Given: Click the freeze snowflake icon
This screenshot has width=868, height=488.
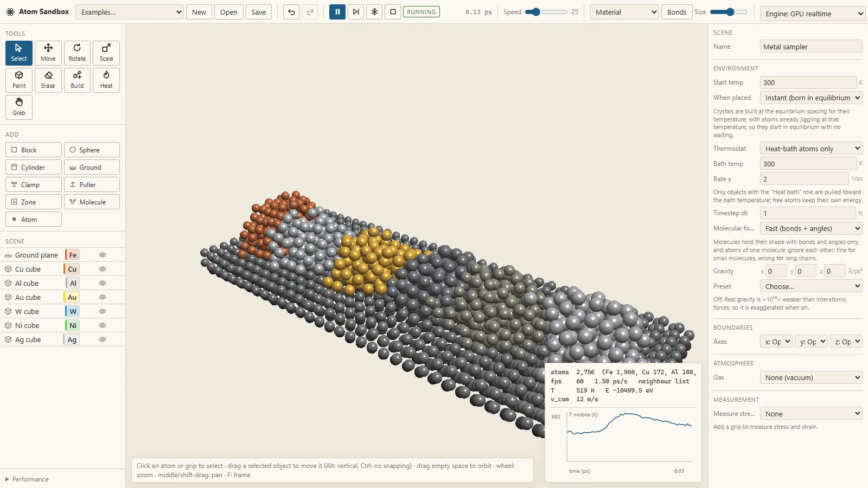Looking at the screenshot, I should [374, 12].
